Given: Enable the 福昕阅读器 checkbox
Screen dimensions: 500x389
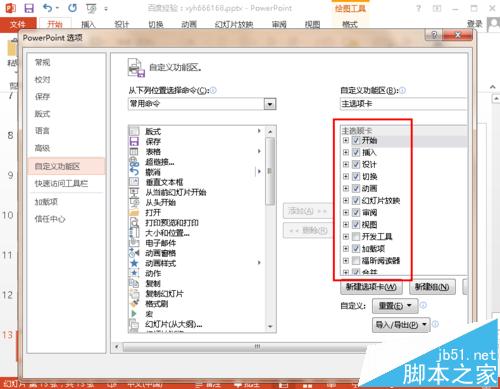Looking at the screenshot, I should point(356,260).
